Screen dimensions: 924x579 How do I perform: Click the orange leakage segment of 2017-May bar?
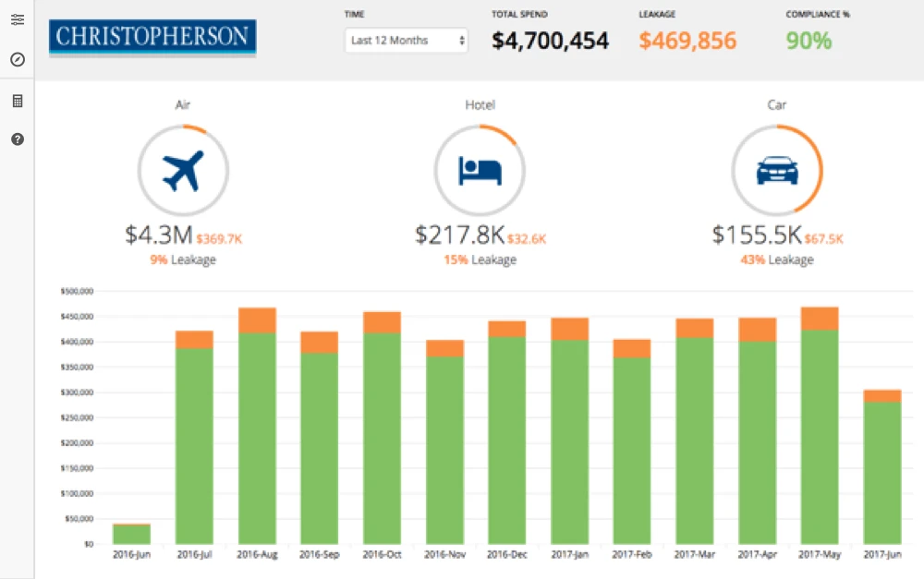(x=819, y=319)
